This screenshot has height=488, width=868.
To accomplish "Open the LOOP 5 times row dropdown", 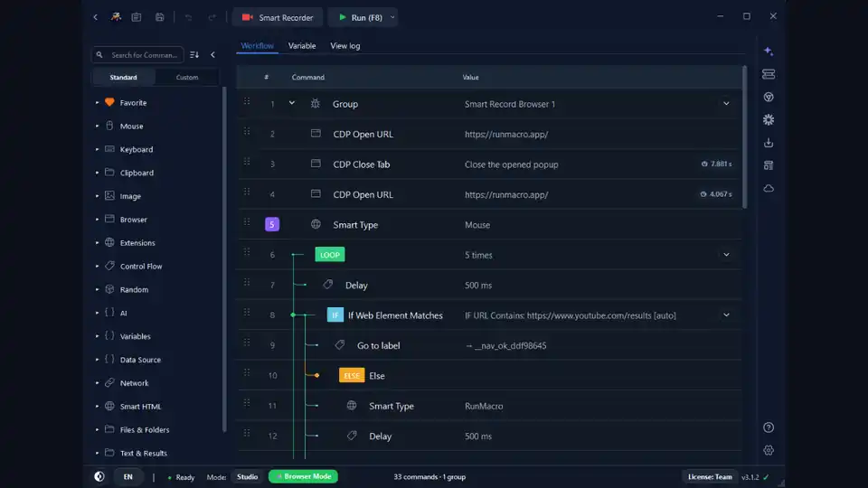I will tap(726, 255).
